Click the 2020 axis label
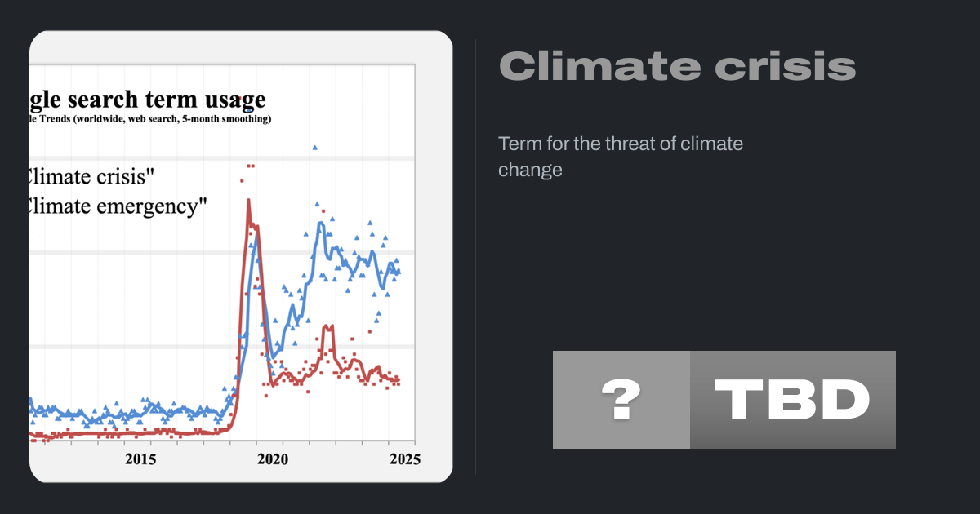 pos(273,459)
